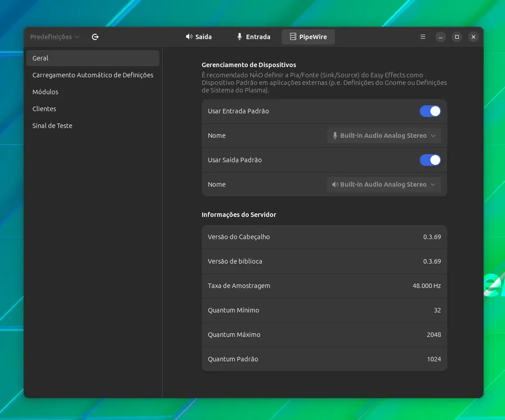505x420 pixels.
Task: Open Carregamento Automático de Definições section
Action: tap(93, 75)
